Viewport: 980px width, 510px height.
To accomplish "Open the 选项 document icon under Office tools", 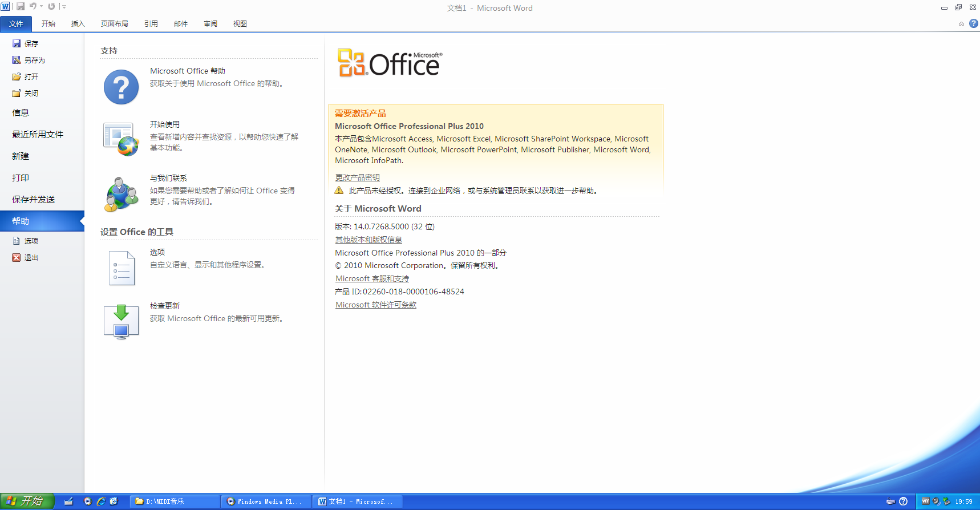I will click(121, 268).
